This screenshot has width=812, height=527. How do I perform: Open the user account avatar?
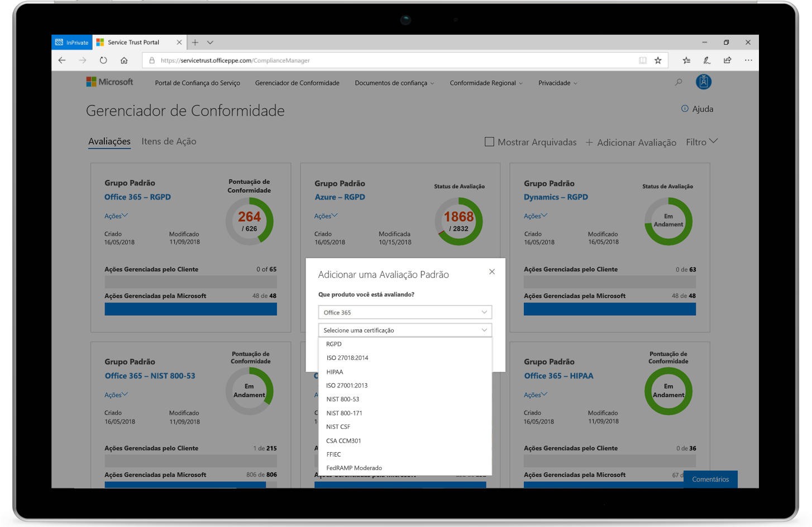[704, 82]
